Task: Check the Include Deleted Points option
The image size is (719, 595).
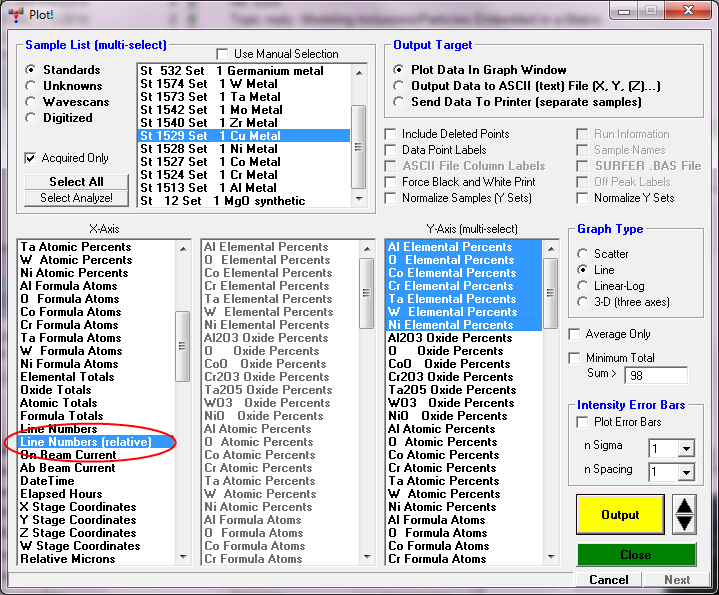Action: (391, 134)
